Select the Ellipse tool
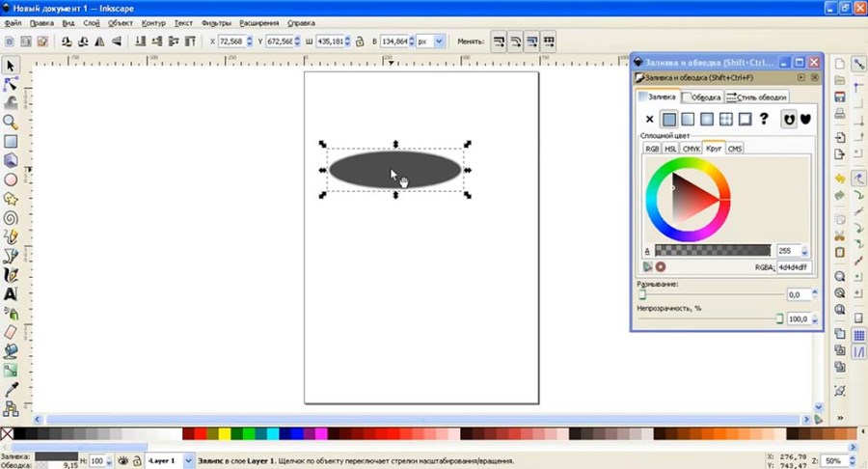The height and width of the screenshot is (469, 868). point(10,179)
